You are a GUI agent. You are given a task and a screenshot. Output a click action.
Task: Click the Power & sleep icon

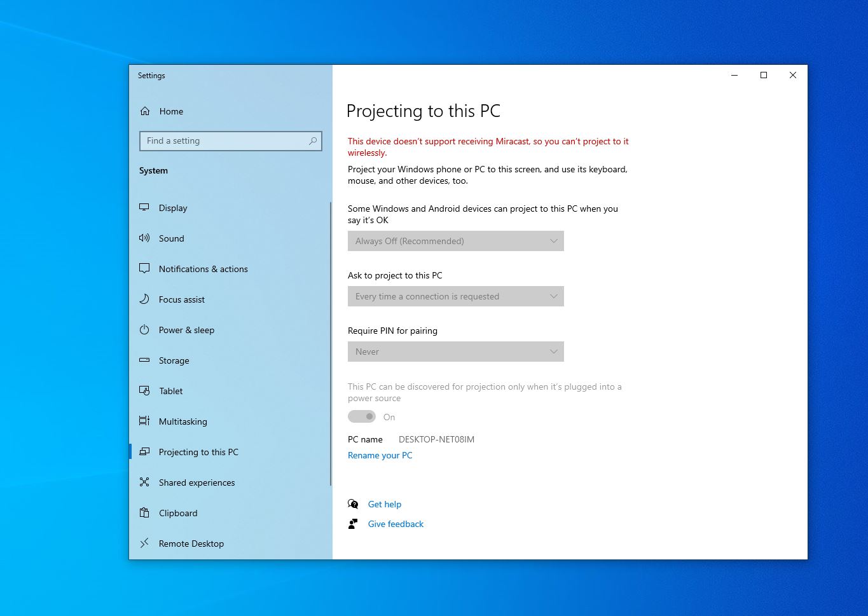(144, 330)
